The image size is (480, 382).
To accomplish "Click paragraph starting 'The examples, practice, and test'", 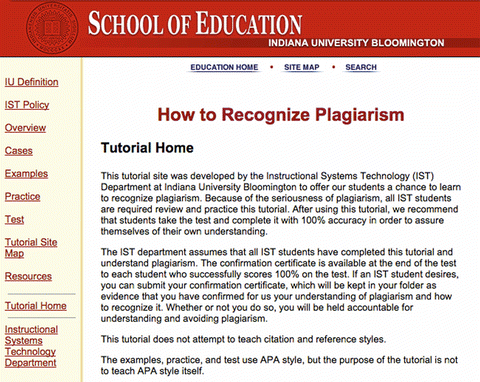I will [x=279, y=365].
